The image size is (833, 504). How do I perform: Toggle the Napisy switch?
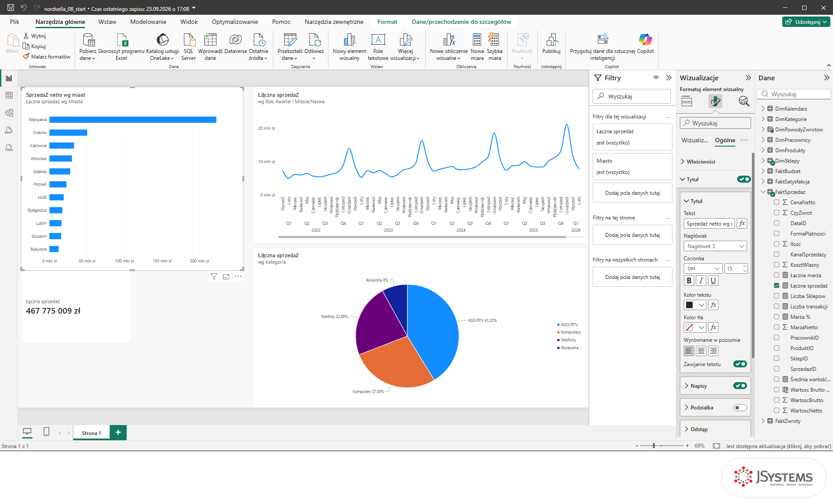coord(740,386)
